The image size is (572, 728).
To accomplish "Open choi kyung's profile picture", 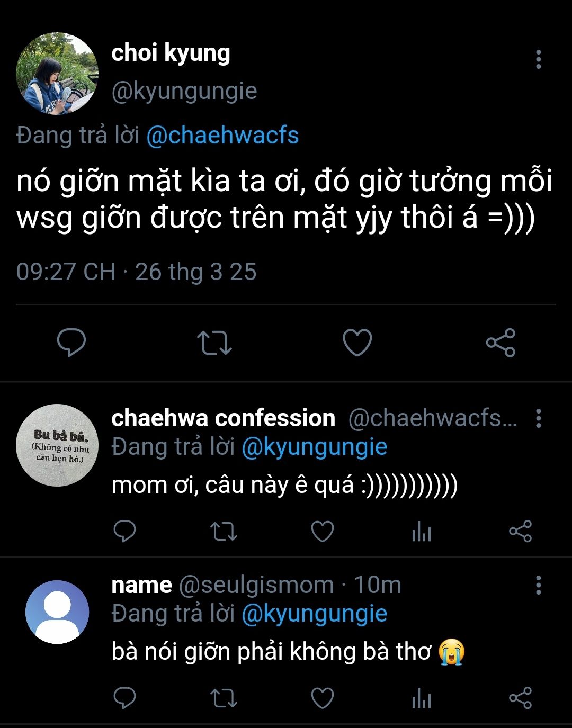I will [x=57, y=73].
